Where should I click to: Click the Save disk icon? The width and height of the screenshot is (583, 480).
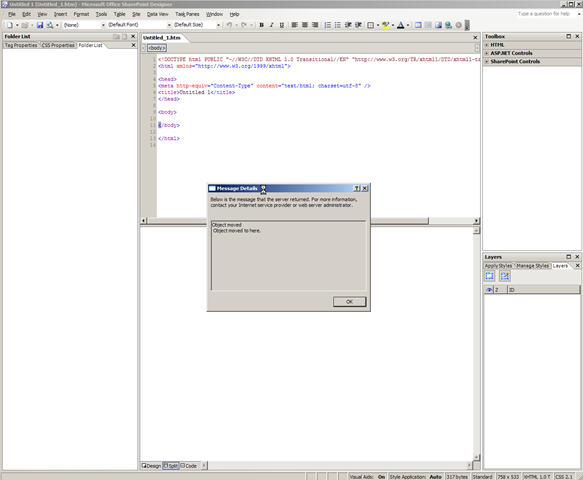40,25
